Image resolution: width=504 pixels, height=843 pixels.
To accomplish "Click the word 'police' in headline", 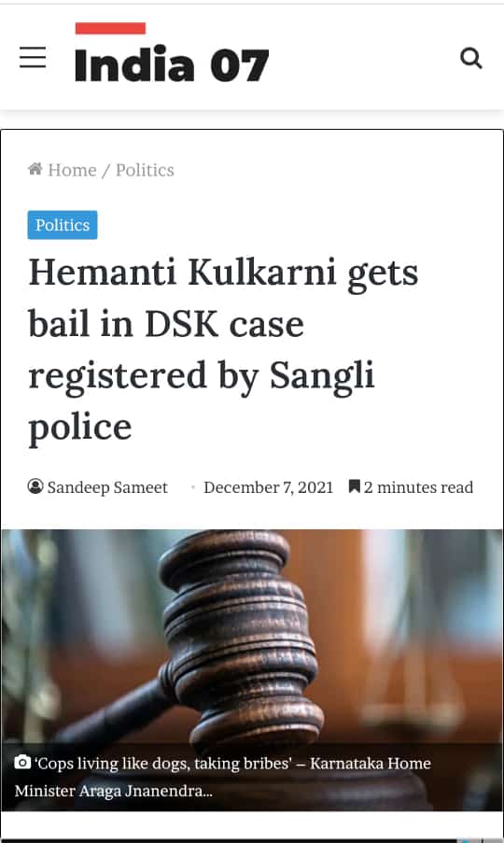I will tap(80, 429).
